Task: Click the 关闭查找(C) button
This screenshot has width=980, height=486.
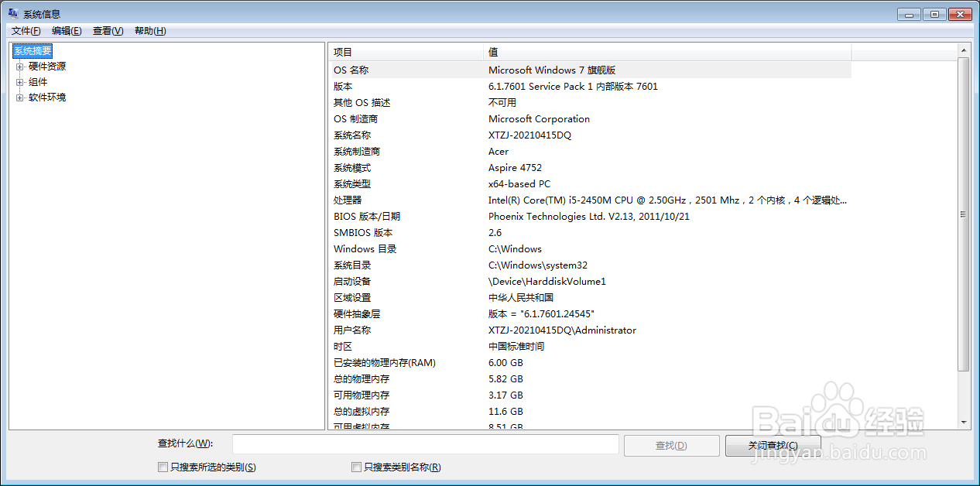Action: point(773,445)
